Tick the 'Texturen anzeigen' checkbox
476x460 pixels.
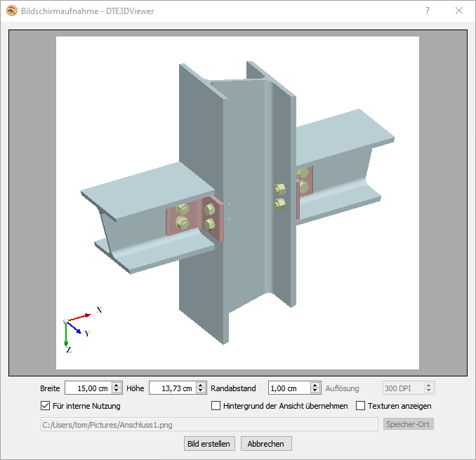click(361, 406)
